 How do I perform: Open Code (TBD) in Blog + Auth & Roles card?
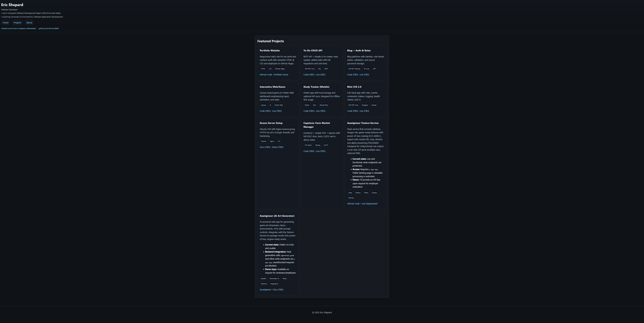(353, 75)
